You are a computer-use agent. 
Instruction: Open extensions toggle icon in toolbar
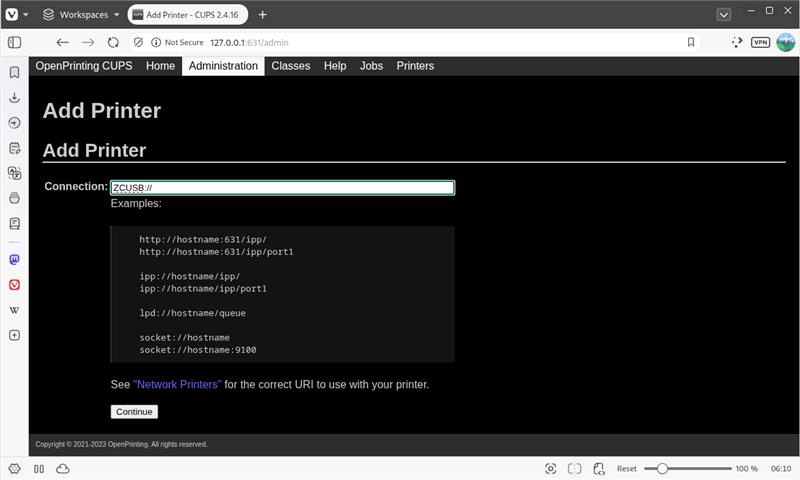pos(736,42)
